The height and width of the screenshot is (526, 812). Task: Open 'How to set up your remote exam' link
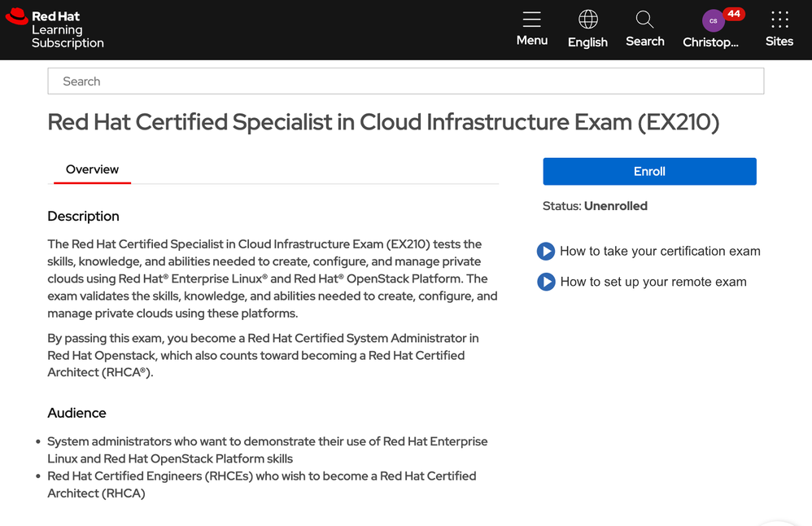(x=653, y=283)
